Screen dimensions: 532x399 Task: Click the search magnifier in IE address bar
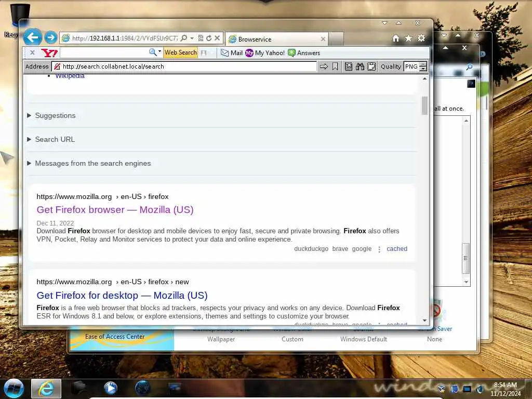[183, 38]
